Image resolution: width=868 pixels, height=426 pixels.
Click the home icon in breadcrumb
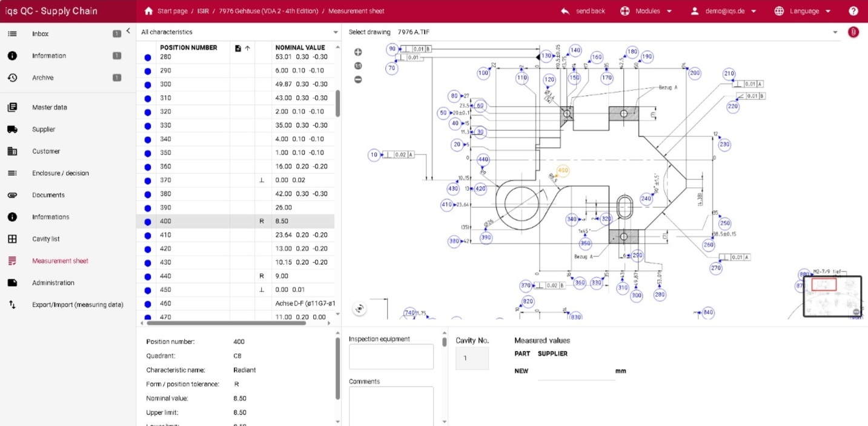click(149, 11)
